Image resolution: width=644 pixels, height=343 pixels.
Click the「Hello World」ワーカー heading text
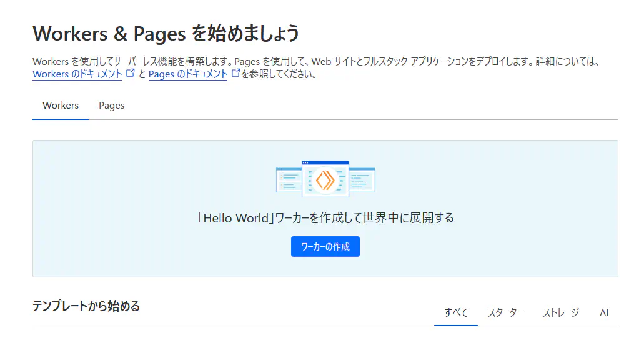coord(325,218)
